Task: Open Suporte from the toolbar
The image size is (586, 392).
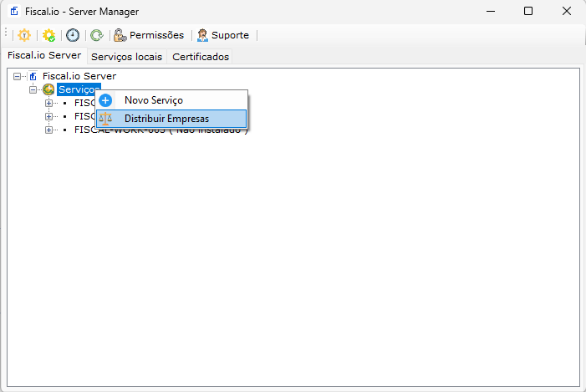Action: pos(223,35)
